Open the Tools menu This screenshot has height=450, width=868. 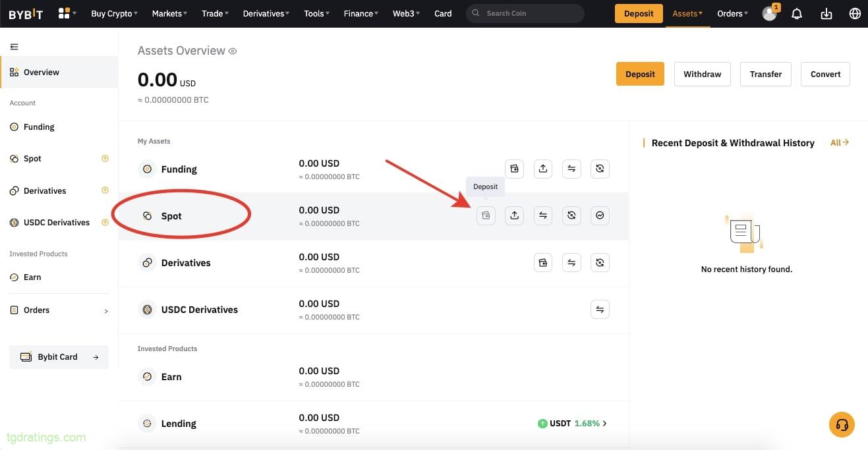coord(317,13)
